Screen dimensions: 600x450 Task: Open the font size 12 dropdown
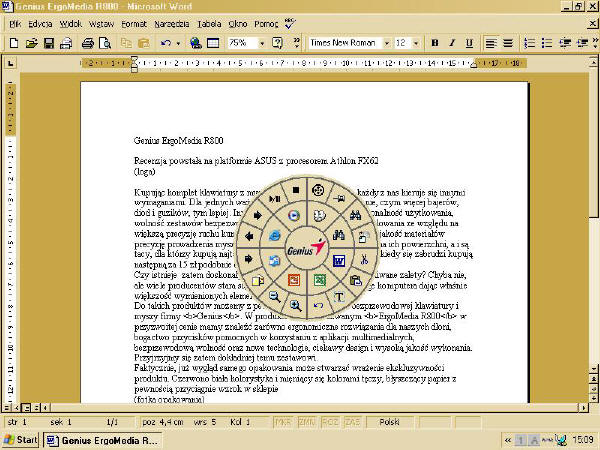pyautogui.click(x=415, y=43)
